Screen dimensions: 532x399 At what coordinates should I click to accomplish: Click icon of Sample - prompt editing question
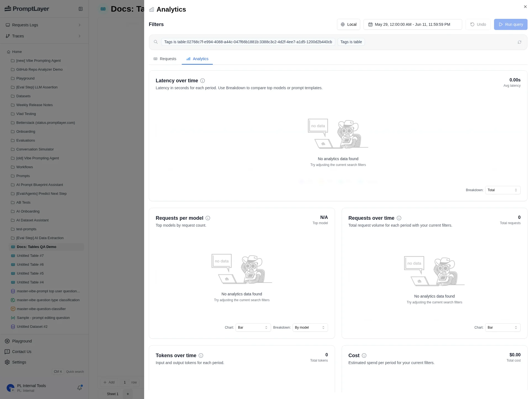pyautogui.click(x=13, y=318)
